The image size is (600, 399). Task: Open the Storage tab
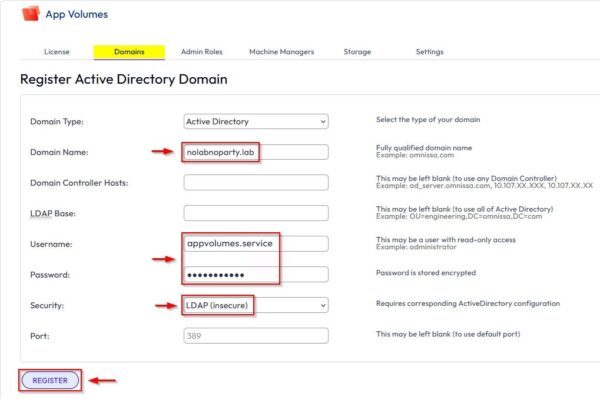[357, 52]
